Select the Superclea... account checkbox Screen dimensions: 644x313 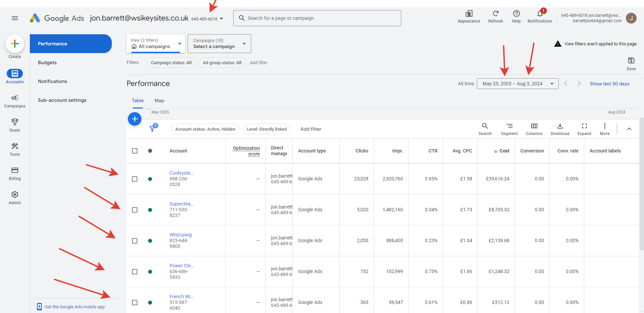click(x=135, y=210)
